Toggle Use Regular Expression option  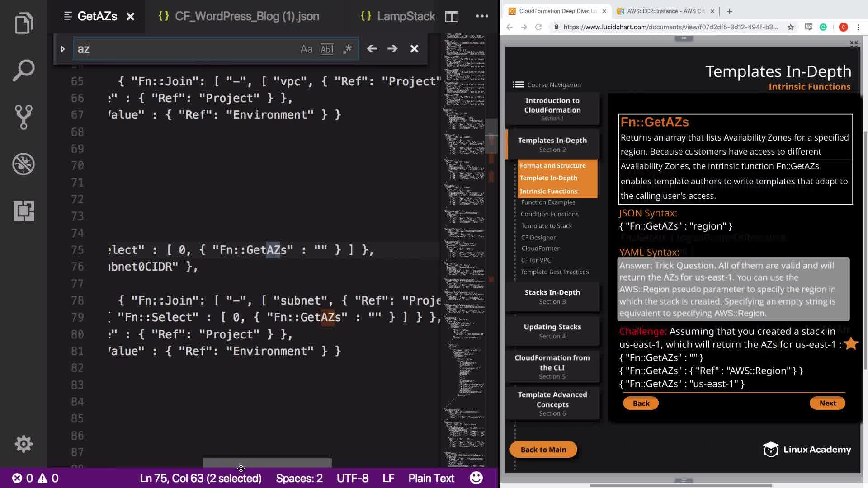pyautogui.click(x=347, y=49)
